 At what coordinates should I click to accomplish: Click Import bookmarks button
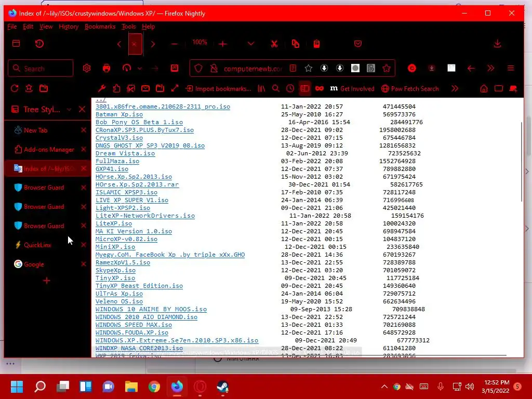[219, 88]
